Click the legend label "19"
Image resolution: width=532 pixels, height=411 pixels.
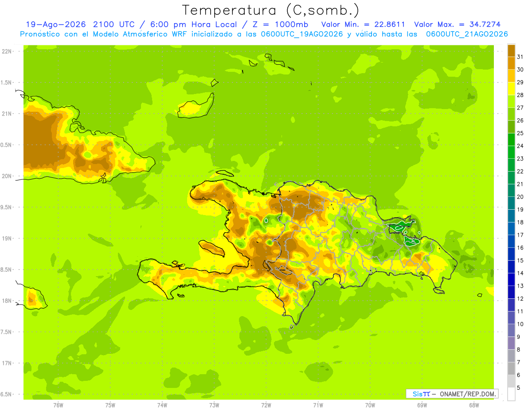[x=520, y=209]
